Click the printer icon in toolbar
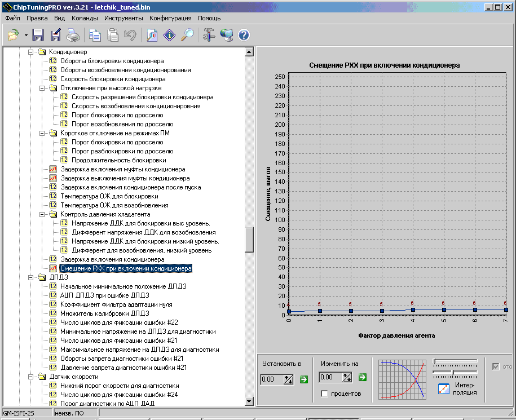The height and width of the screenshot is (420, 516). click(73, 36)
